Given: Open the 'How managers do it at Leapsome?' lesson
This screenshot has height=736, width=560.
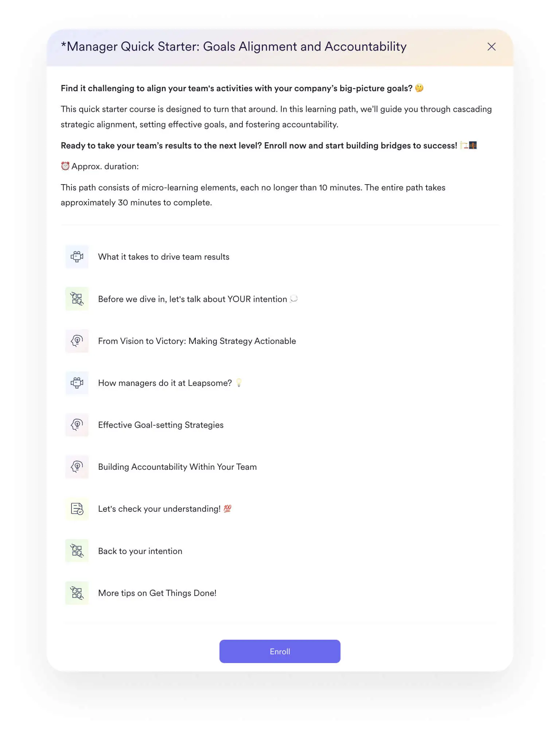Looking at the screenshot, I should point(165,383).
